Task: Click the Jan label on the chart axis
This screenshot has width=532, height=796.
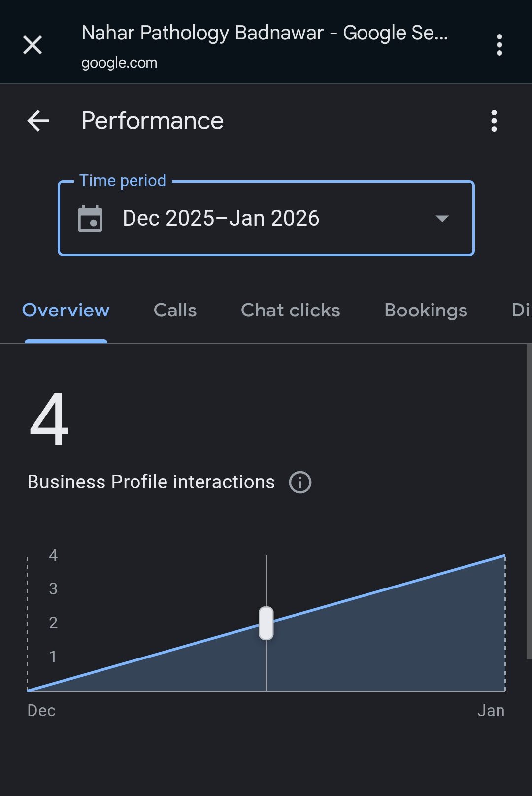Action: tap(491, 711)
